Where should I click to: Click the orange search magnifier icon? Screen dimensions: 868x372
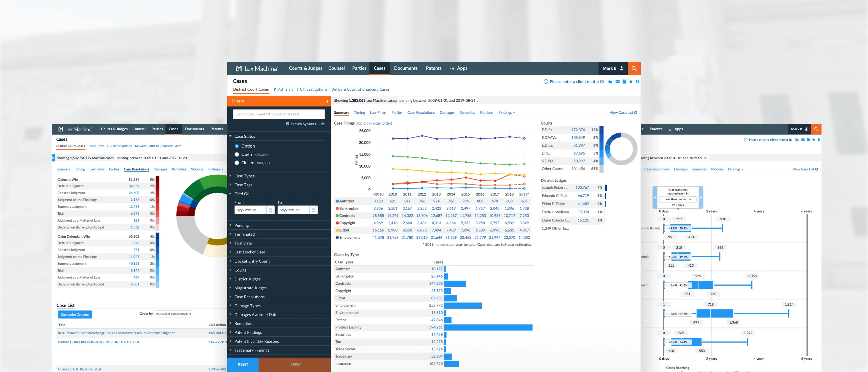point(634,68)
